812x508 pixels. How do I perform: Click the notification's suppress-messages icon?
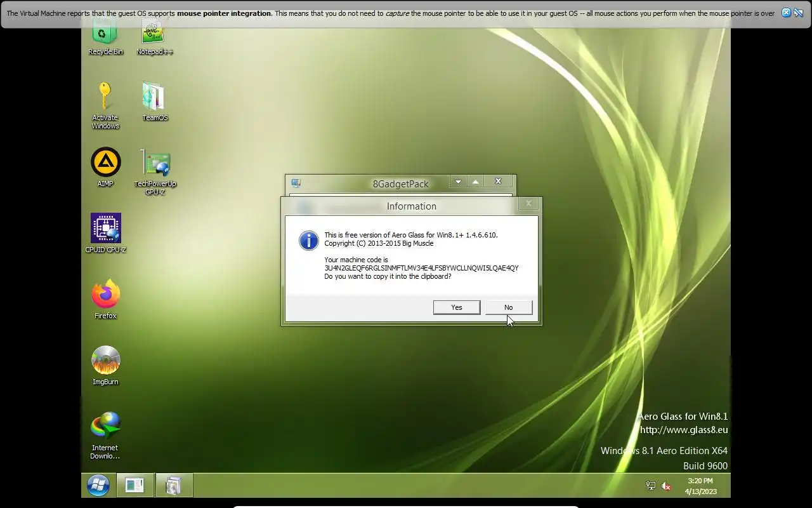(x=798, y=13)
